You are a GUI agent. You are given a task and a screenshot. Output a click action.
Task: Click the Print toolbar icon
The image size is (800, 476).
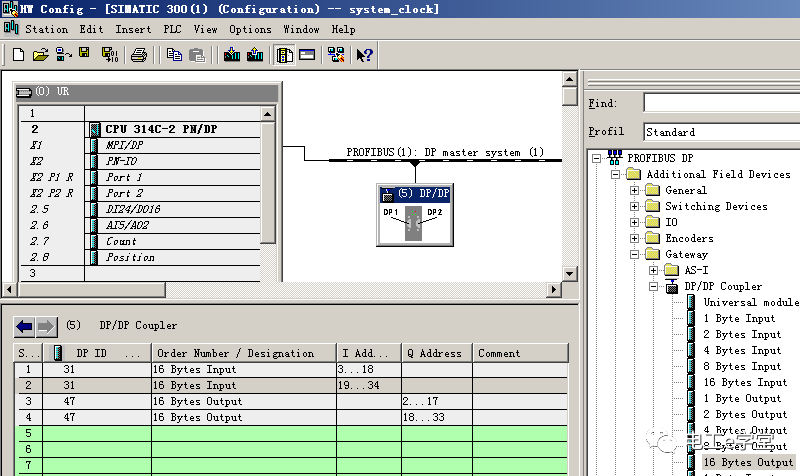[x=139, y=54]
